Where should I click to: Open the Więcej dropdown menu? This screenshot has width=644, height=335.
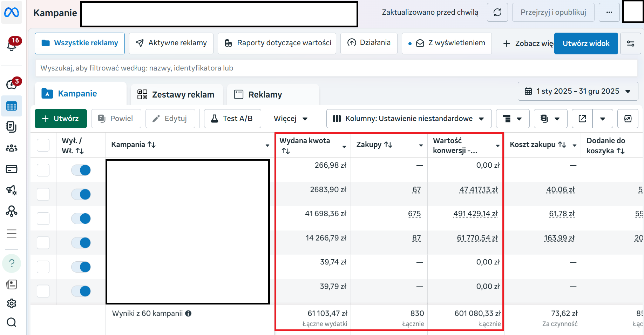pos(291,119)
